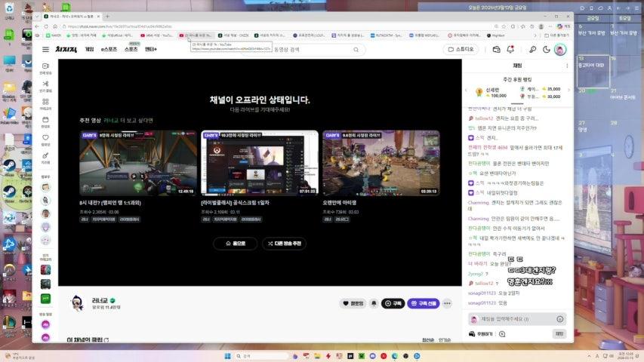Screen dimensions: 644x362
Task: Open the 러너교 channel name link
Action: tap(100, 300)
